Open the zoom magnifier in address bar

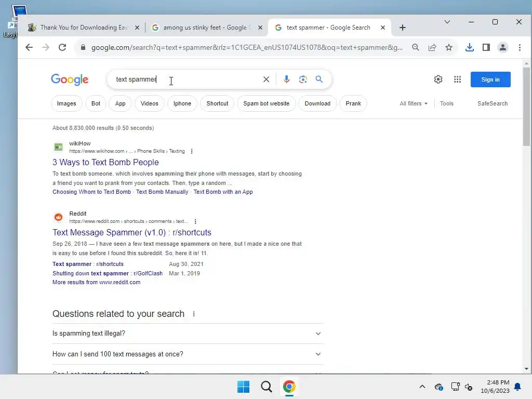[x=415, y=47]
